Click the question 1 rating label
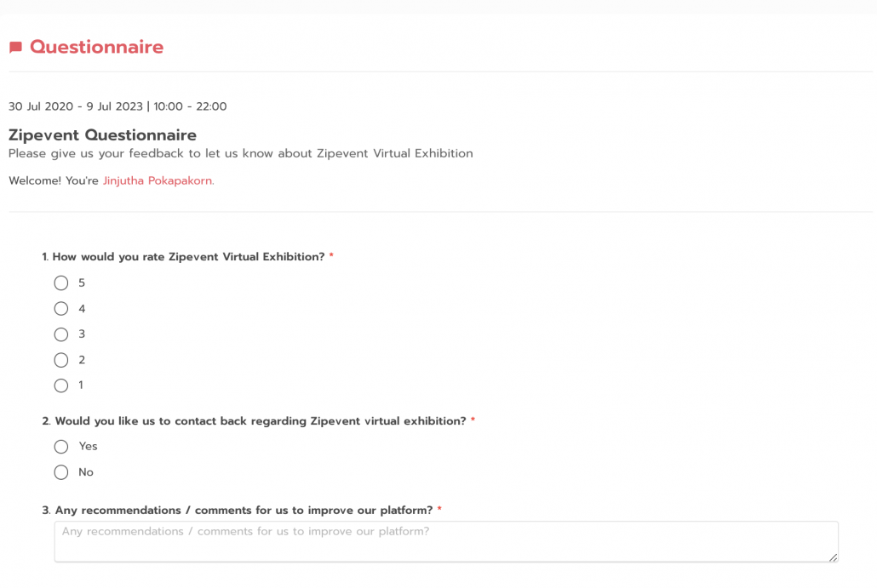The height and width of the screenshot is (588, 877). [x=183, y=257]
